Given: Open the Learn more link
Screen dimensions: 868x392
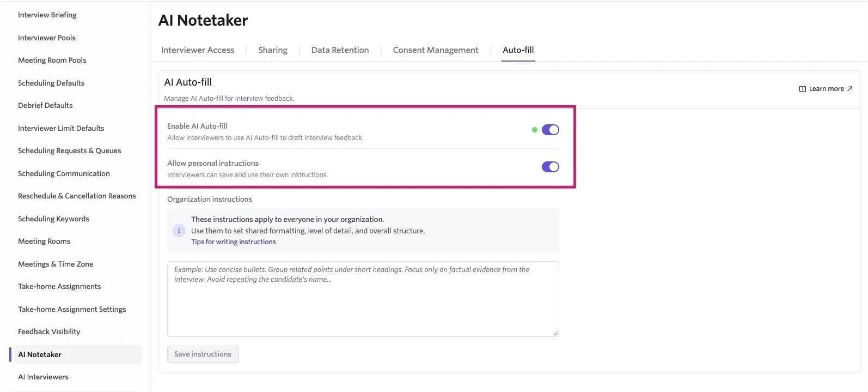Looking at the screenshot, I should point(826,89).
